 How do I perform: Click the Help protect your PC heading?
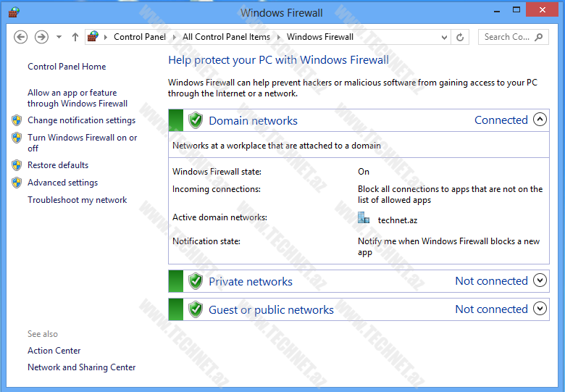(x=279, y=60)
